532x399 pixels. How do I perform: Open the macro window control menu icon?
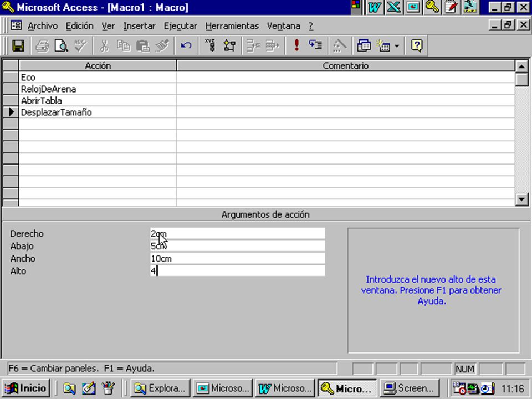tap(16, 25)
